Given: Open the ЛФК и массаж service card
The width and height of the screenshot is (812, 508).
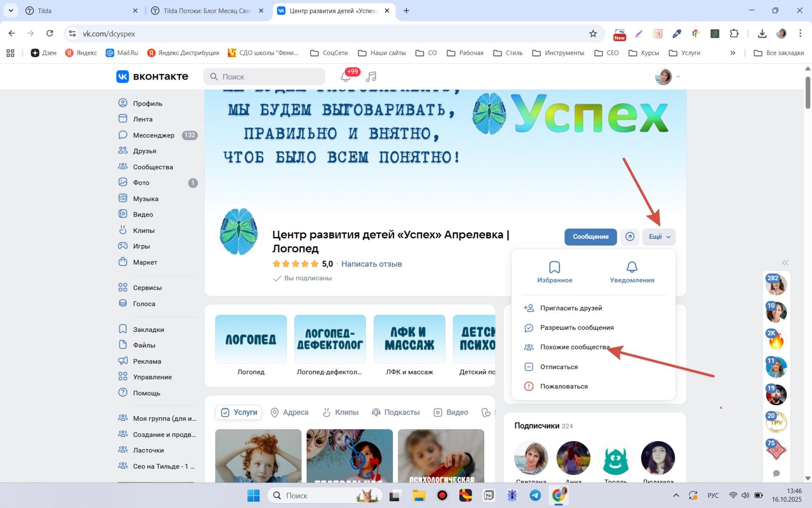Looking at the screenshot, I should (409, 345).
